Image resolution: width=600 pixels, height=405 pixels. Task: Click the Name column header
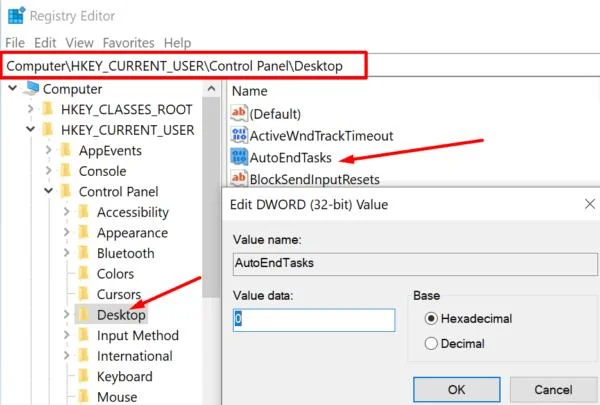(249, 91)
